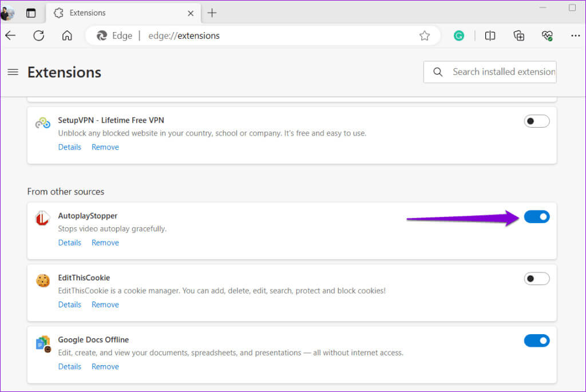
Task: Open the tab actions menu icon
Action: pos(31,13)
